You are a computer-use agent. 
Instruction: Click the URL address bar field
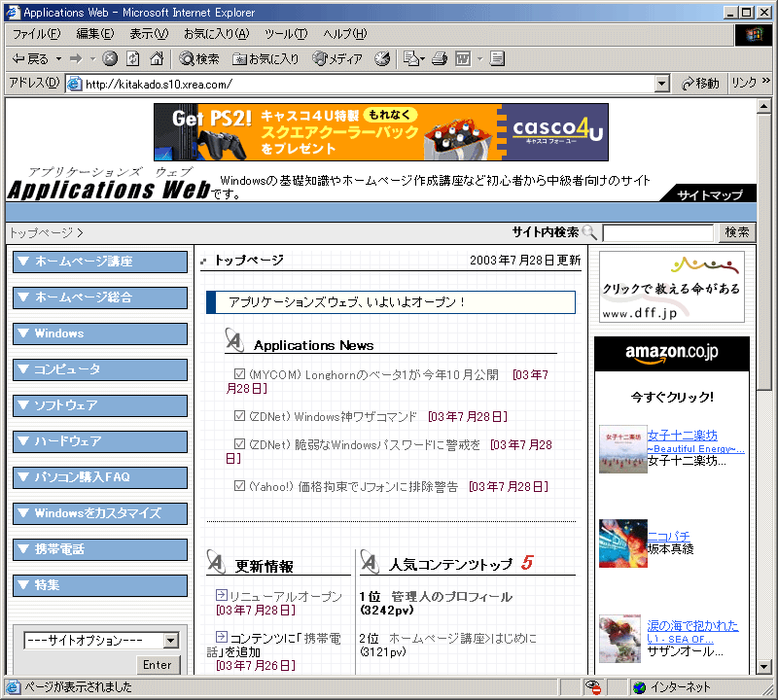point(369,84)
